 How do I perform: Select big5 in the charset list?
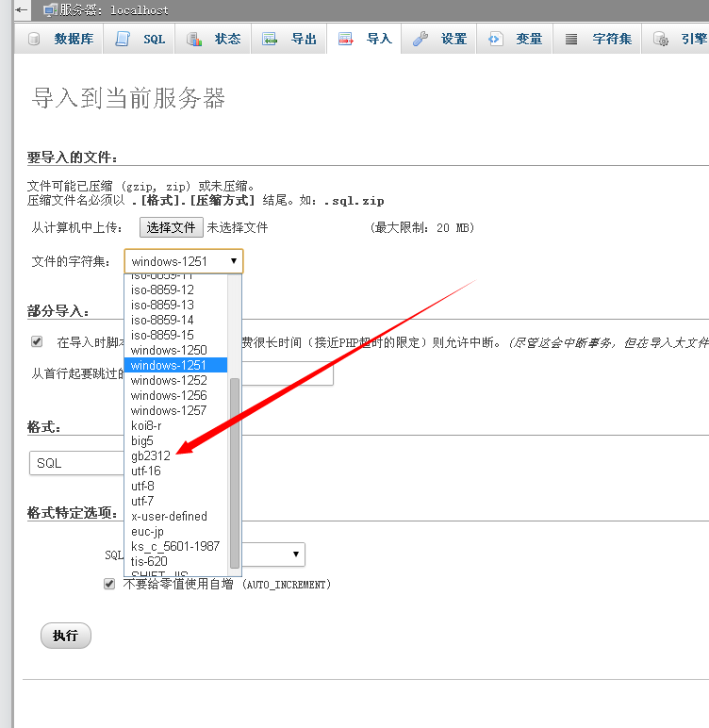click(142, 440)
